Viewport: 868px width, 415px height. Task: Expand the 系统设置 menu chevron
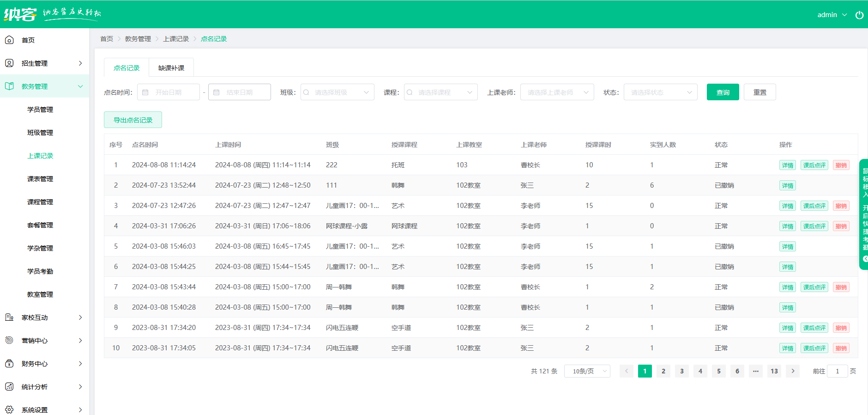pyautogui.click(x=80, y=410)
